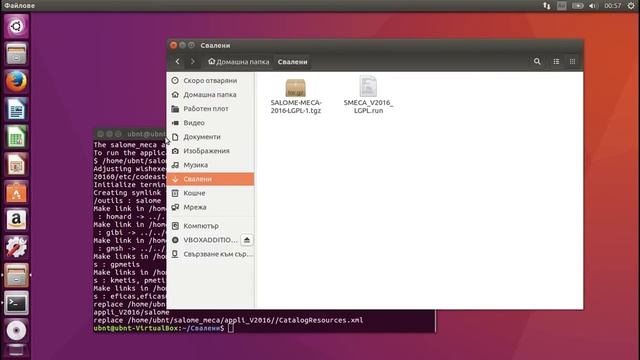Switch to Terminal from launcher
The height and width of the screenshot is (360, 640).
(x=16, y=303)
